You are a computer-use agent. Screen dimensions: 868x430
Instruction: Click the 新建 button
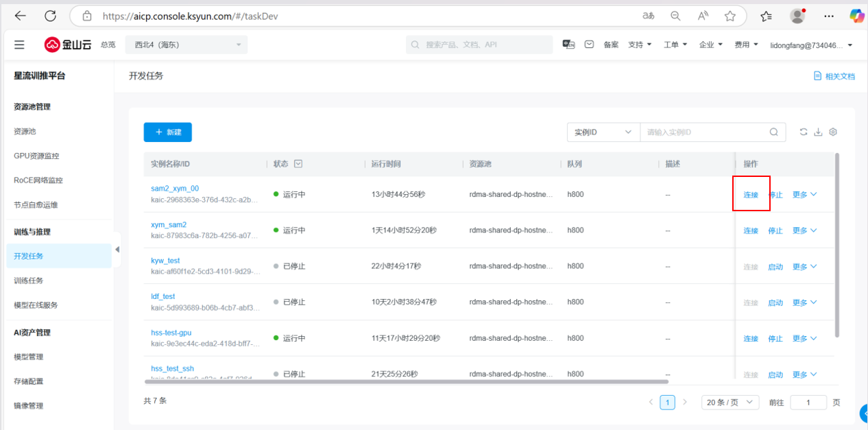click(167, 132)
